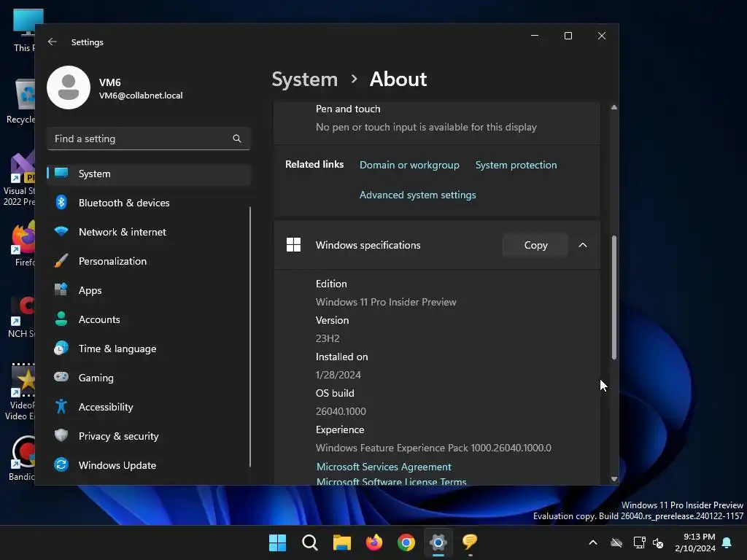This screenshot has height=560, width=747.
Task: Open Accessibility settings
Action: [149, 407]
